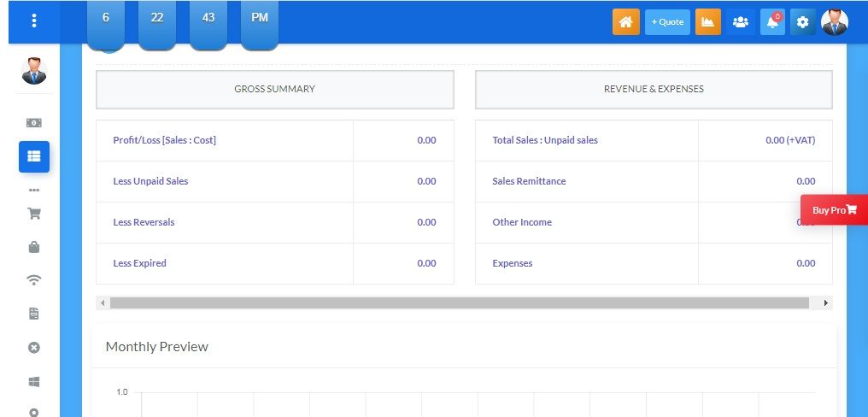Click the horizontal scrollbar right arrow
Viewport: 868px width, 417px height.
[825, 303]
